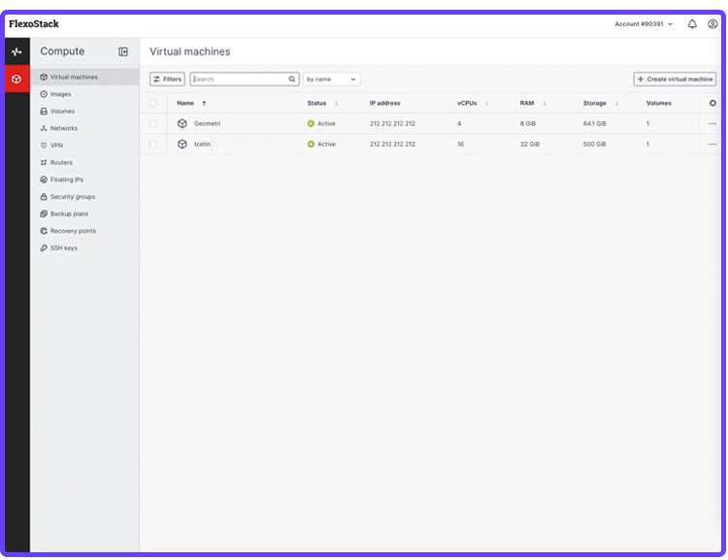Expand the Account #90391 dropdown
This screenshot has width=728, height=560.
coord(644,24)
